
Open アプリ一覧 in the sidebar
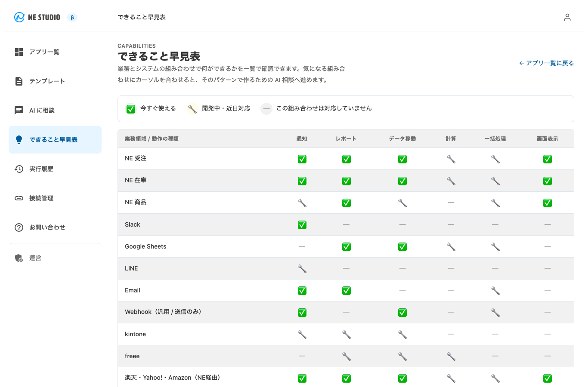(x=55, y=52)
